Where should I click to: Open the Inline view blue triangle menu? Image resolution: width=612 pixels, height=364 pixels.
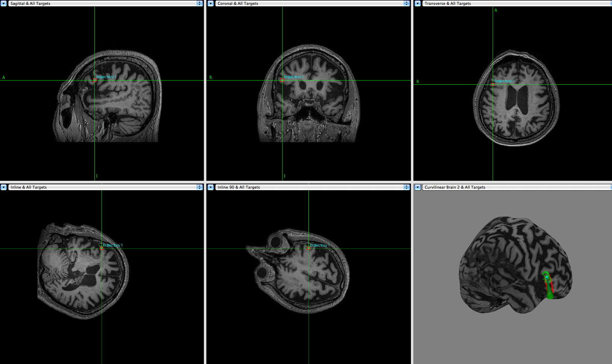[3, 187]
